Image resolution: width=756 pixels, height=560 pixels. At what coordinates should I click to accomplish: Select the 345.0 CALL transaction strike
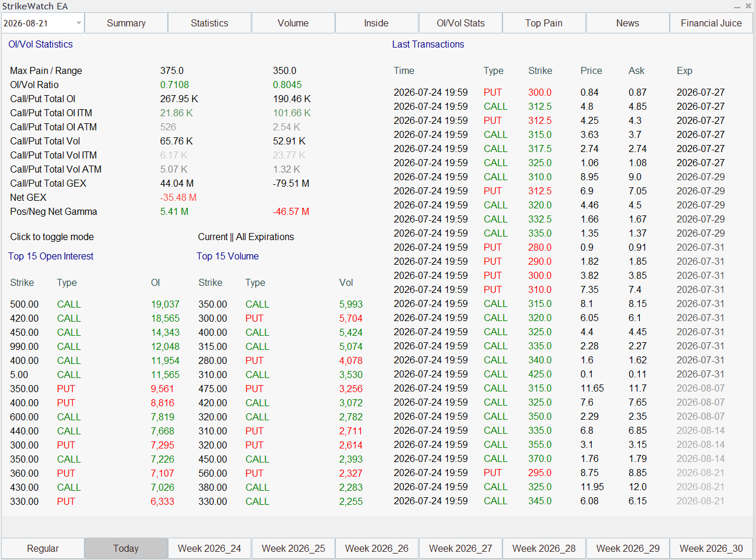tap(540, 501)
